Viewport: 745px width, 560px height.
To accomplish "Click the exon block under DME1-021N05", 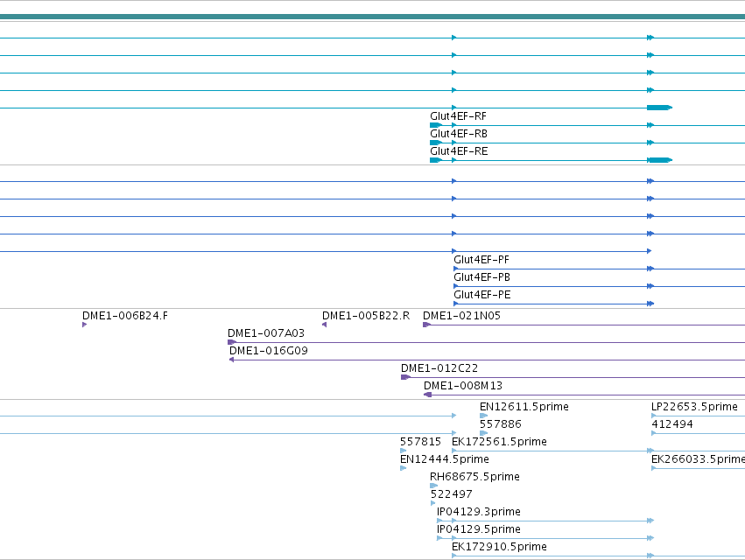I will pyautogui.click(x=426, y=325).
